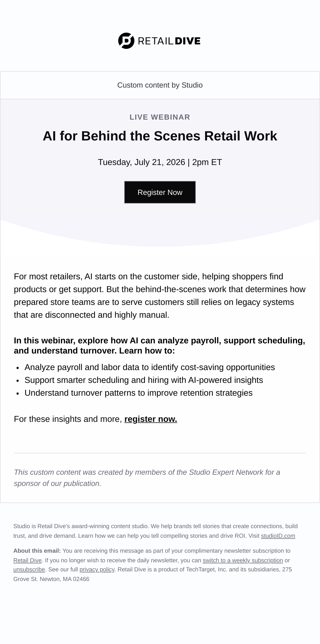Image resolution: width=320 pixels, height=644 pixels.
Task: Click the bold 'In this webinar' heading
Action: tap(159, 345)
